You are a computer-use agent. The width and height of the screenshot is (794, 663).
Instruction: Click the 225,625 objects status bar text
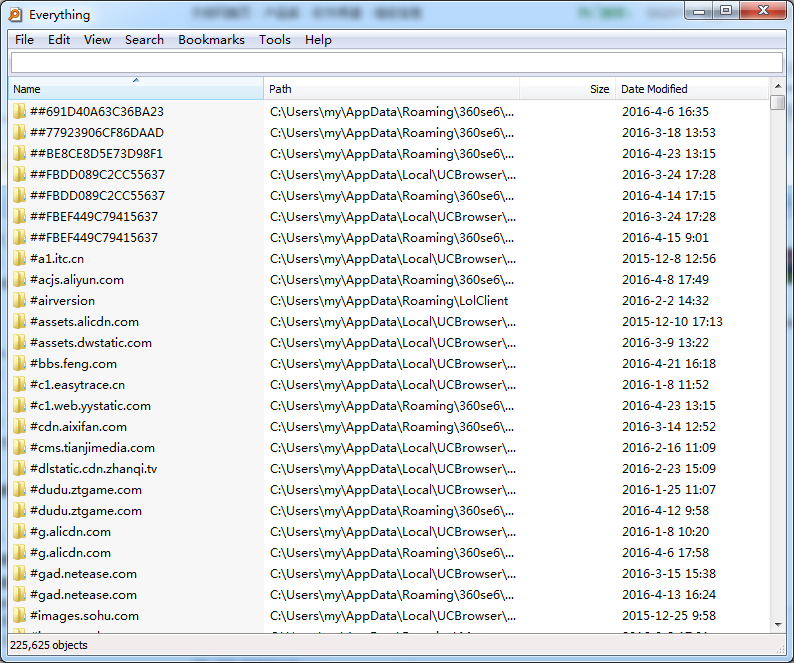point(49,645)
